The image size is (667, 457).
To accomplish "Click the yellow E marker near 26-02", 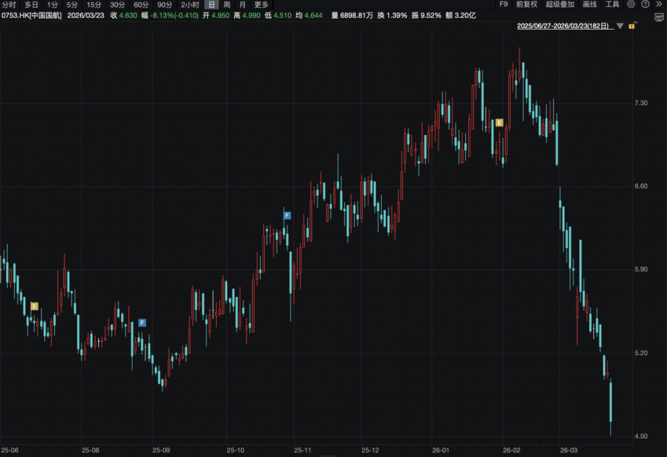I will [499, 123].
